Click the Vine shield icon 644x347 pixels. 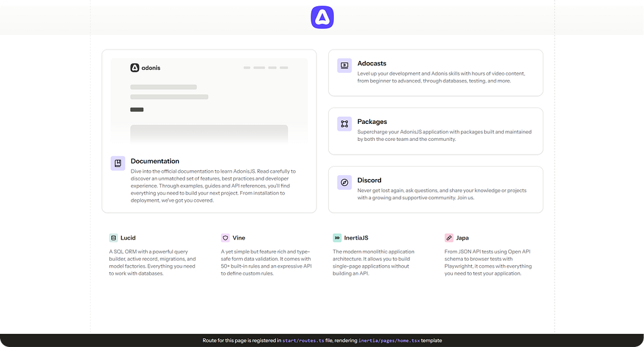tap(225, 238)
